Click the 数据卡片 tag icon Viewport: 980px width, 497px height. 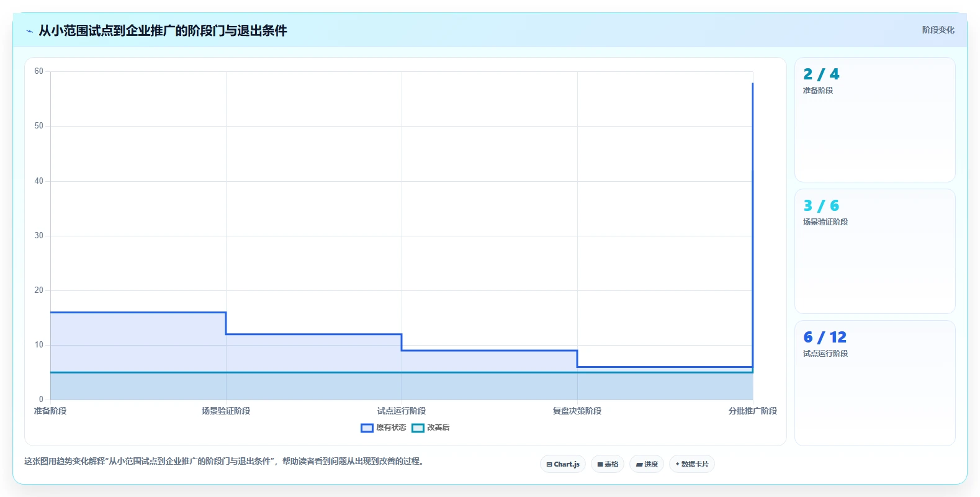(x=677, y=464)
